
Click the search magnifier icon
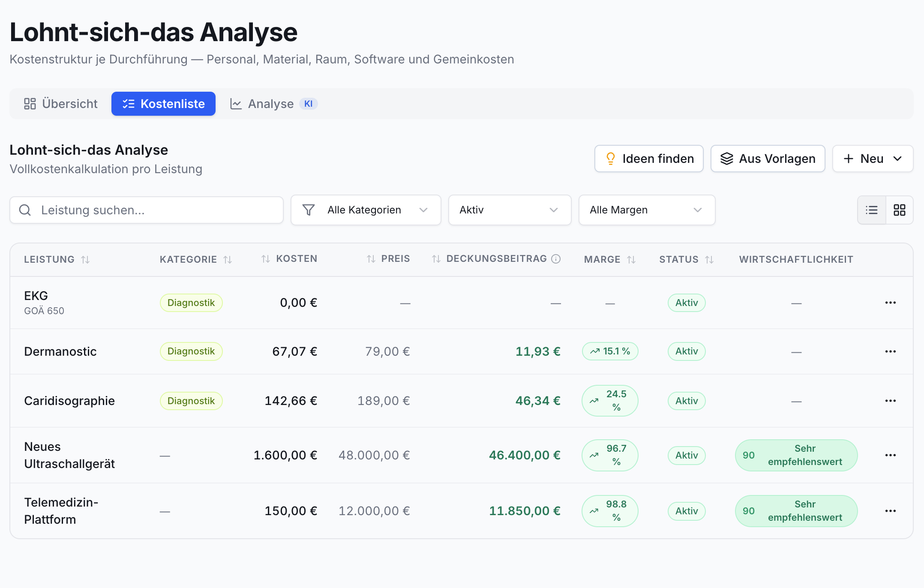(x=25, y=210)
